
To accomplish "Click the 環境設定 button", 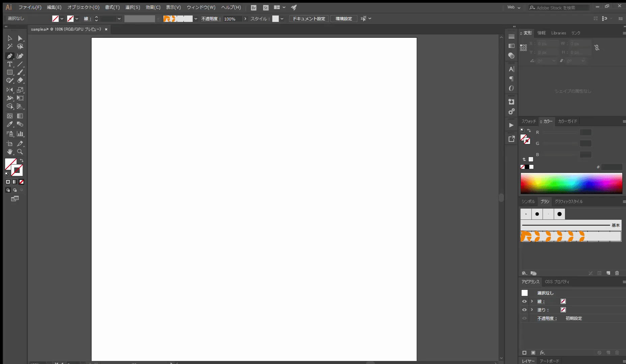I will coord(344,19).
